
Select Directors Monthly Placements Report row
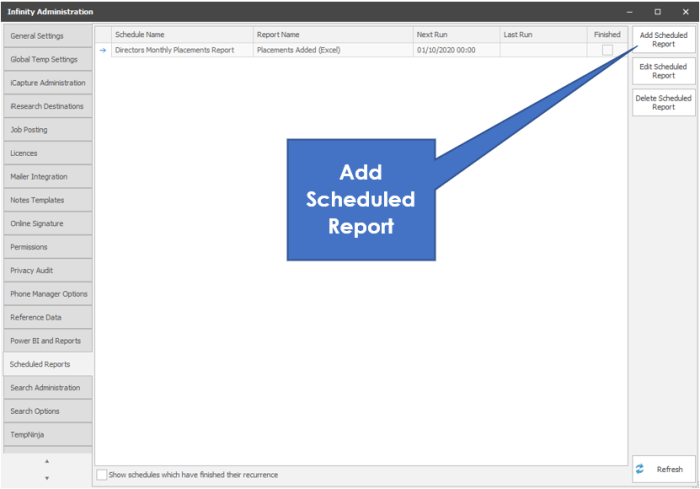181,50
